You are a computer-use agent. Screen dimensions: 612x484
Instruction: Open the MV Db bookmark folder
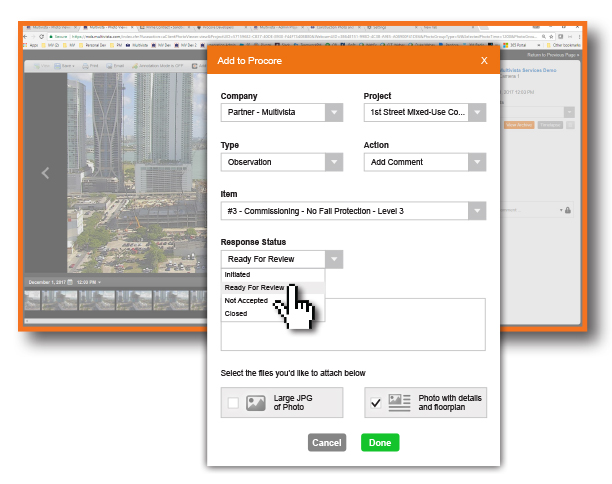tap(50, 45)
